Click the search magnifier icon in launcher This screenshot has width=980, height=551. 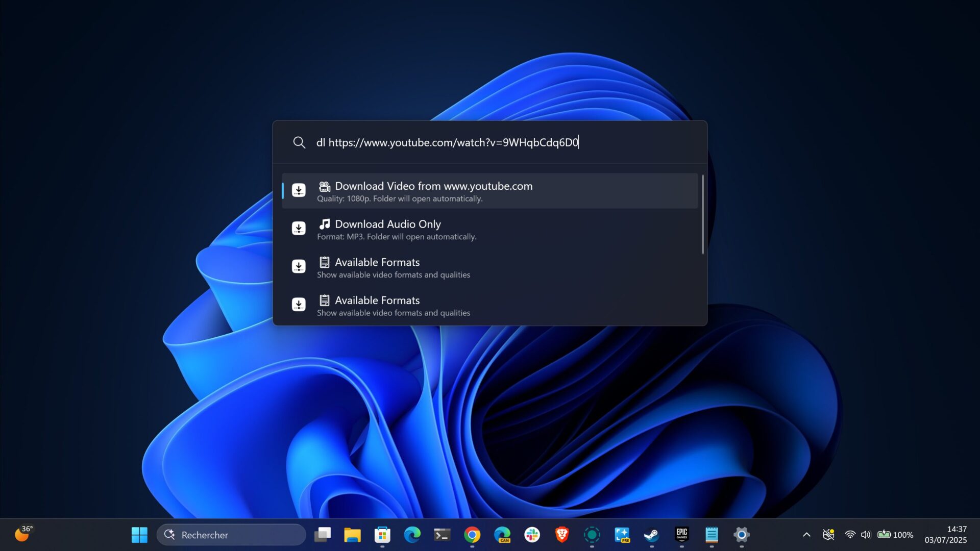coord(299,142)
